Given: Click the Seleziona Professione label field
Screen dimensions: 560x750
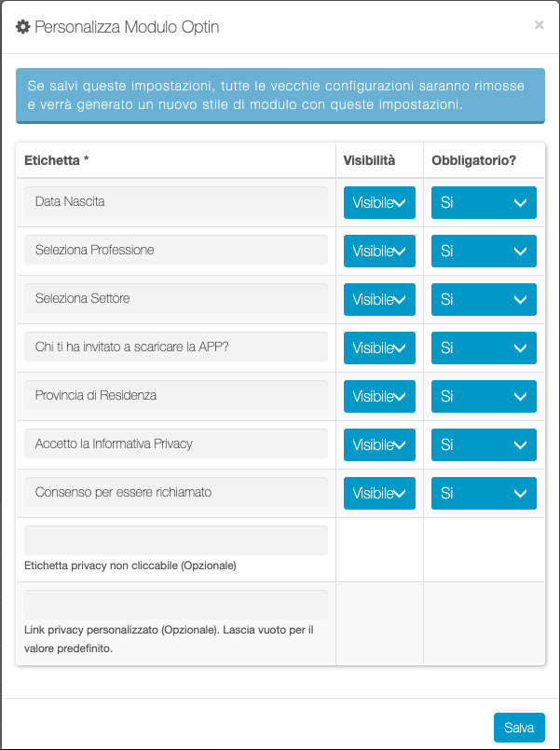Looking at the screenshot, I should (x=176, y=250).
